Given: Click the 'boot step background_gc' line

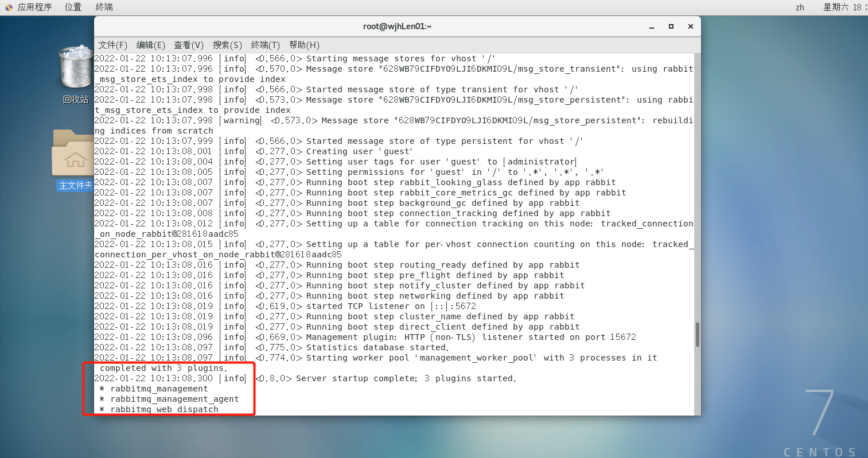Looking at the screenshot, I should tap(337, 203).
